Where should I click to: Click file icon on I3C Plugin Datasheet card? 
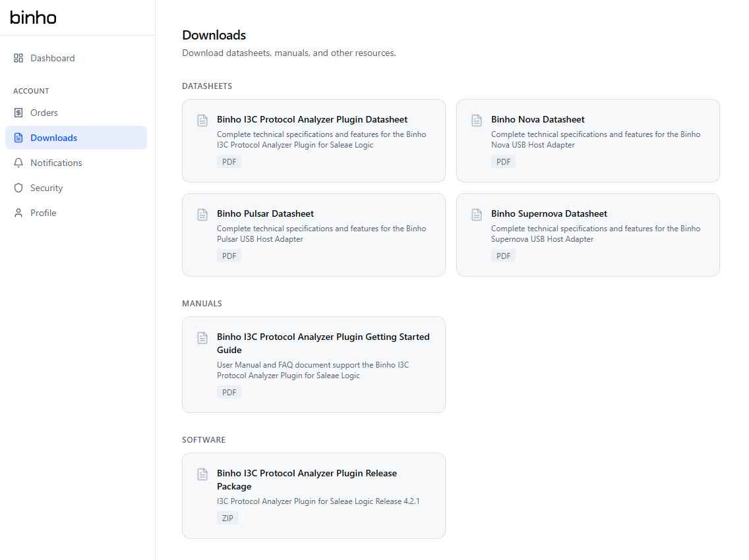click(x=202, y=121)
